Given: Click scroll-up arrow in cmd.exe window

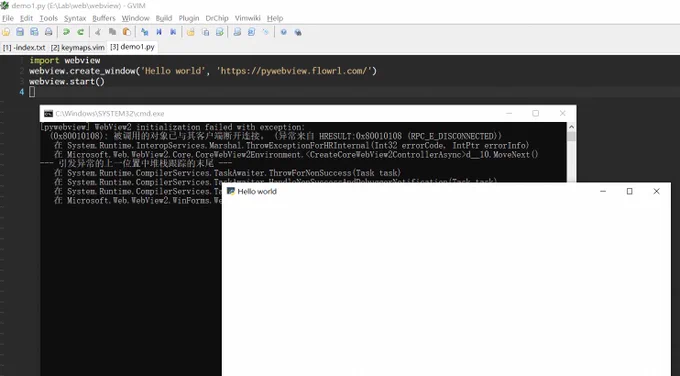Looking at the screenshot, I should pyautogui.click(x=571, y=127).
